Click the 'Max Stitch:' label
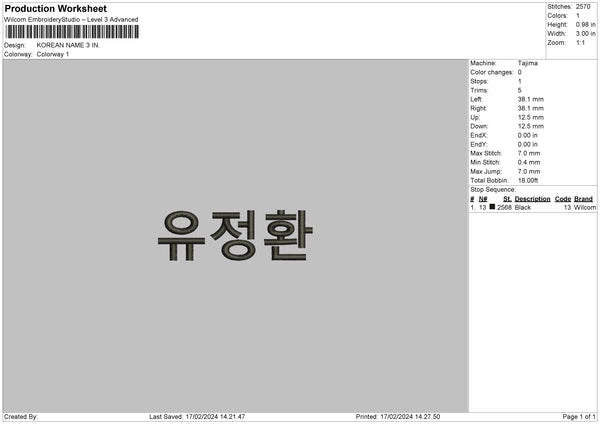 coord(486,153)
